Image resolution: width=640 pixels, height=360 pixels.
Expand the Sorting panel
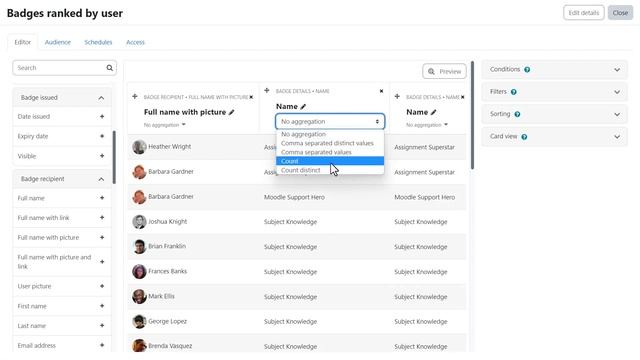pos(617,114)
